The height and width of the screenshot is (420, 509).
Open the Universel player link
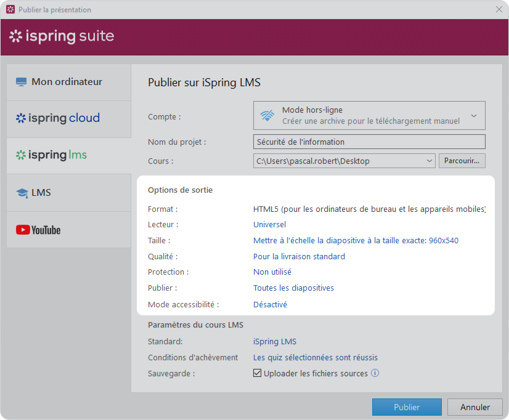pos(269,224)
